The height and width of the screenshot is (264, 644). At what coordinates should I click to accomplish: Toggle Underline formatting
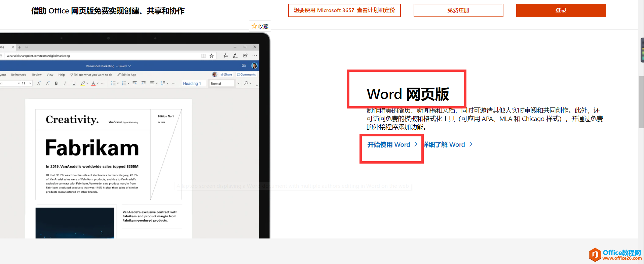coord(74,83)
